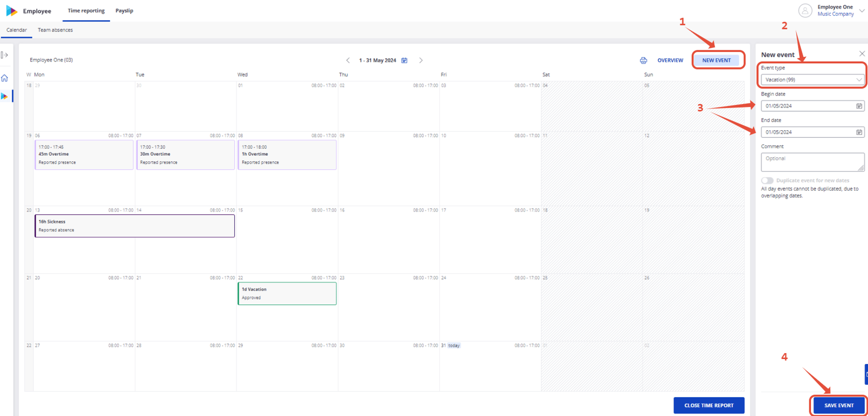Go to previous month arrow
868x416 pixels.
coord(348,60)
